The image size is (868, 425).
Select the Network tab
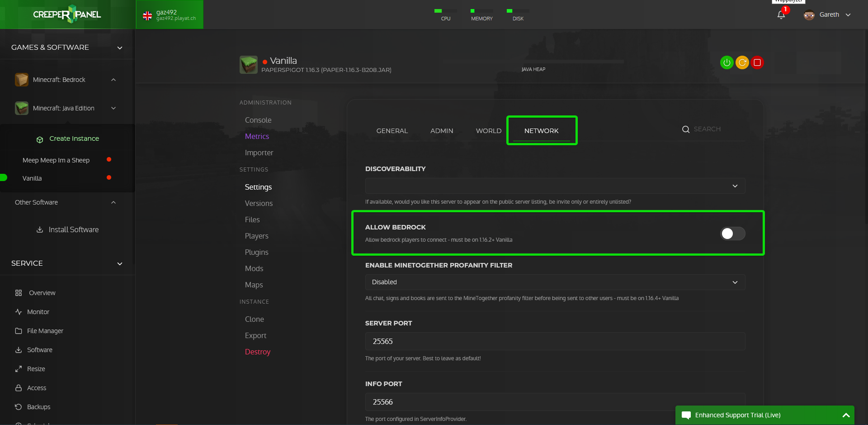coord(542,131)
